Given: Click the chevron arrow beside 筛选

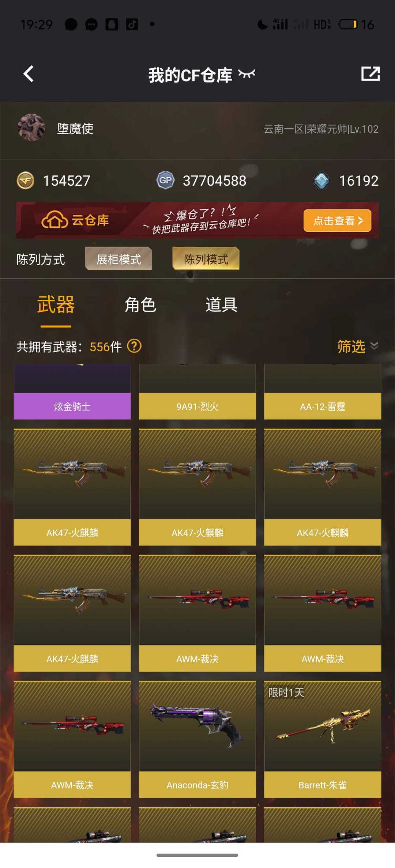Looking at the screenshot, I should [x=374, y=346].
